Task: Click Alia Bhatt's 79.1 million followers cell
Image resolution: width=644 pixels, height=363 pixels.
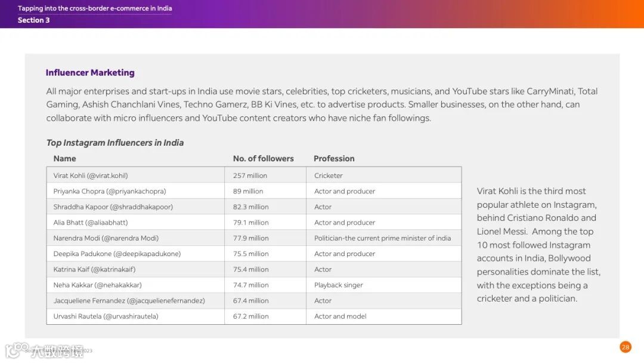Action: tap(250, 223)
